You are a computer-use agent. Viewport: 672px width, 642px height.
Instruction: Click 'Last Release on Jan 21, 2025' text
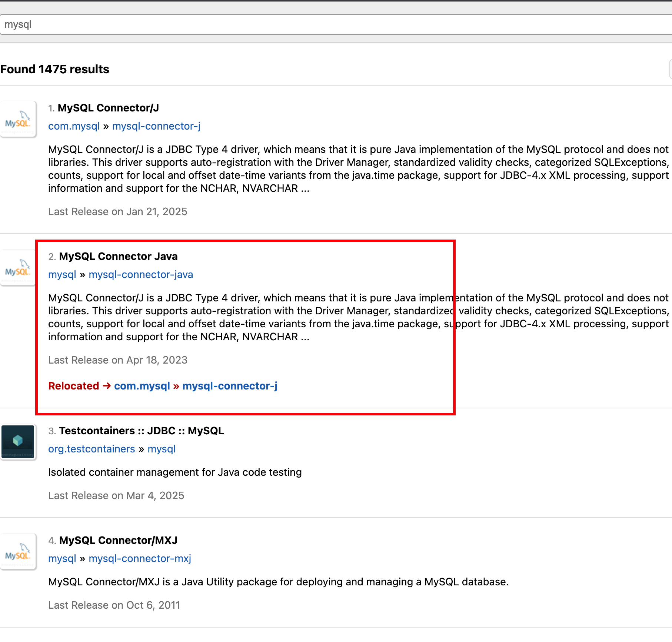point(118,212)
